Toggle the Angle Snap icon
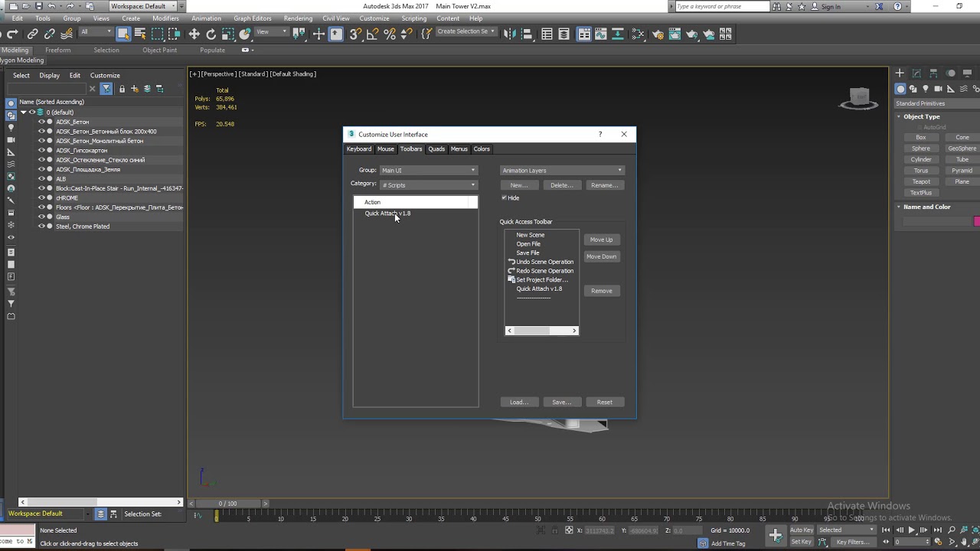This screenshot has height=551, width=980. tap(372, 34)
